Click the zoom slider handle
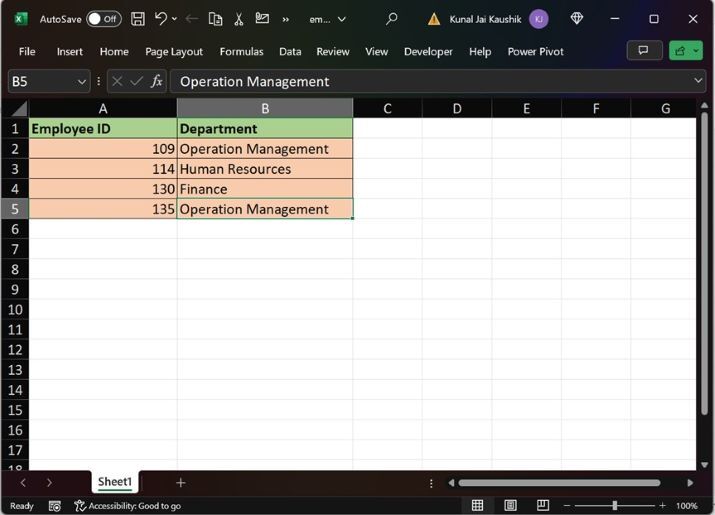Image resolution: width=715 pixels, height=515 pixels. (x=615, y=505)
